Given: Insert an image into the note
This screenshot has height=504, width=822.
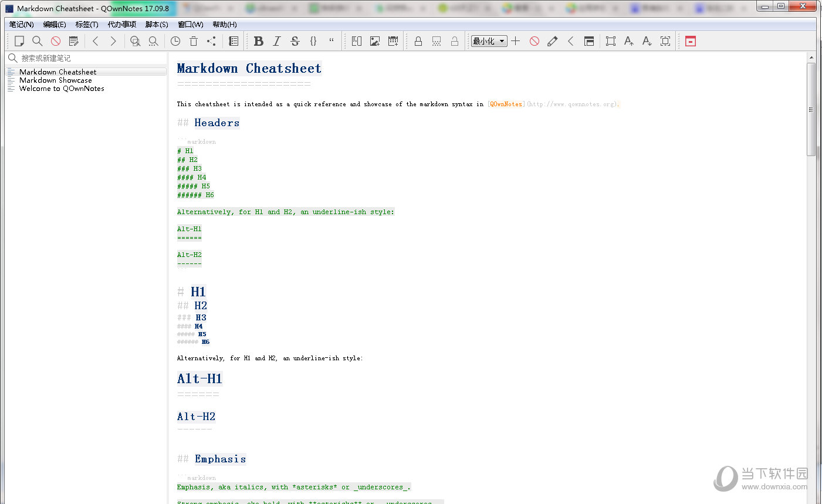Looking at the screenshot, I should [x=375, y=41].
